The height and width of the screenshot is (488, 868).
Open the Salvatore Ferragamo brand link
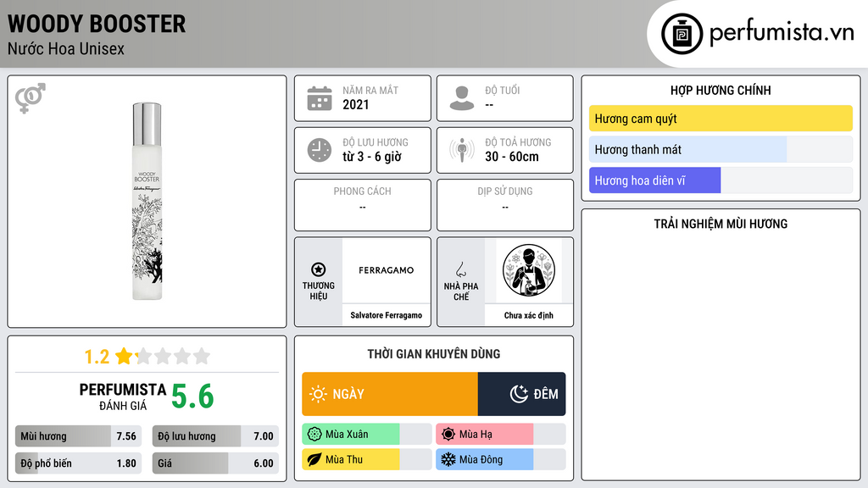[x=386, y=315]
